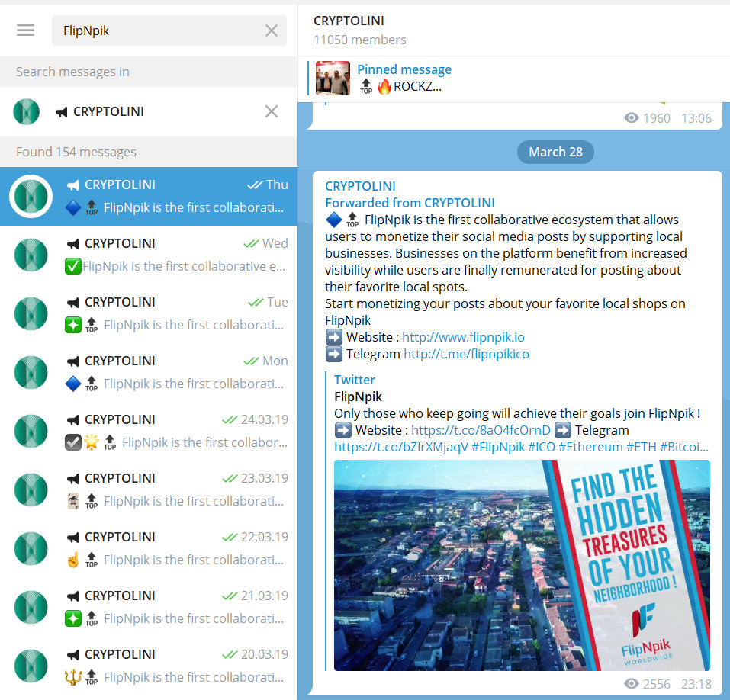730x700 pixels.
Task: Click the Twitter preview title
Action: (x=355, y=380)
